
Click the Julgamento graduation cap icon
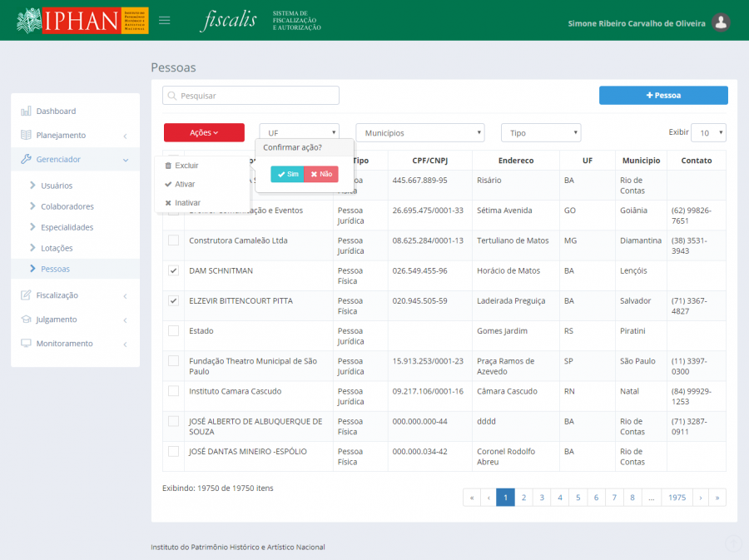(x=26, y=320)
